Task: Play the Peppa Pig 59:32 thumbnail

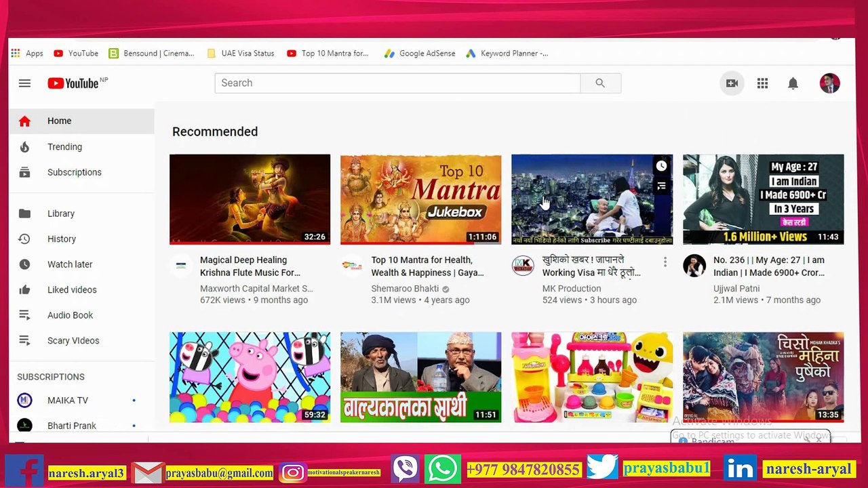Action: 250,377
